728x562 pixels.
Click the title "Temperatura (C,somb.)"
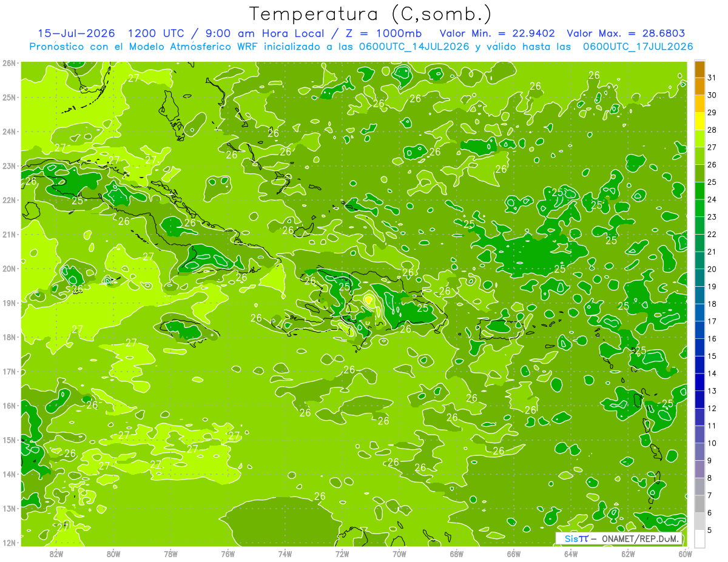371,14
